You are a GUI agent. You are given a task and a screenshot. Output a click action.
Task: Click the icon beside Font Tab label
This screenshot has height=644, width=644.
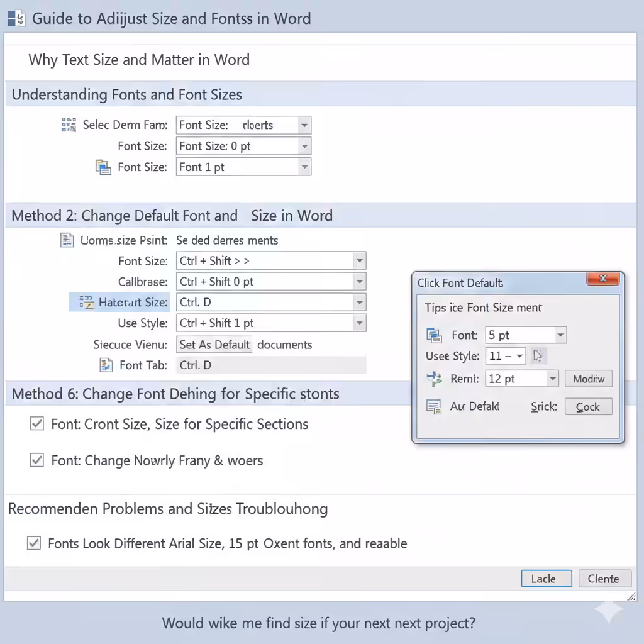point(106,365)
